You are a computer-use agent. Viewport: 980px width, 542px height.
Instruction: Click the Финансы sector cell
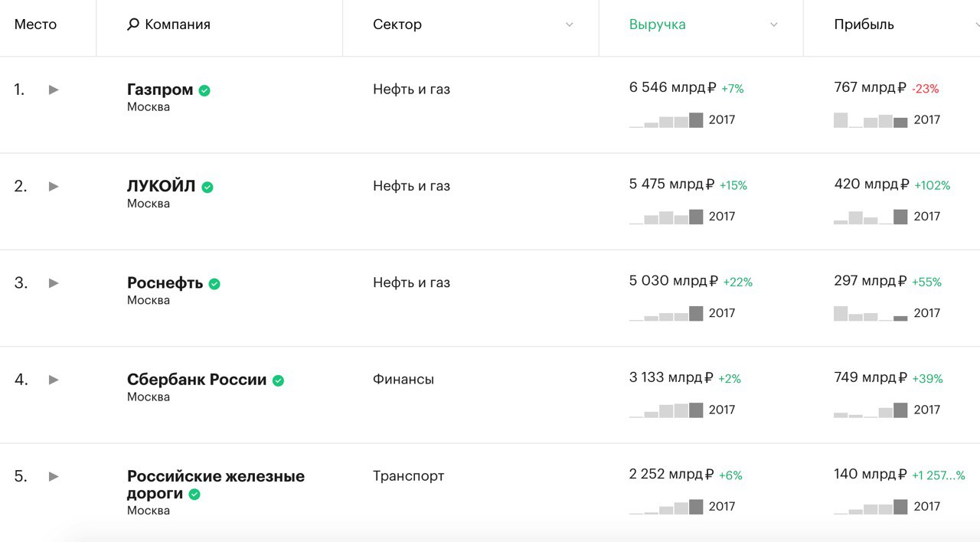(x=403, y=379)
